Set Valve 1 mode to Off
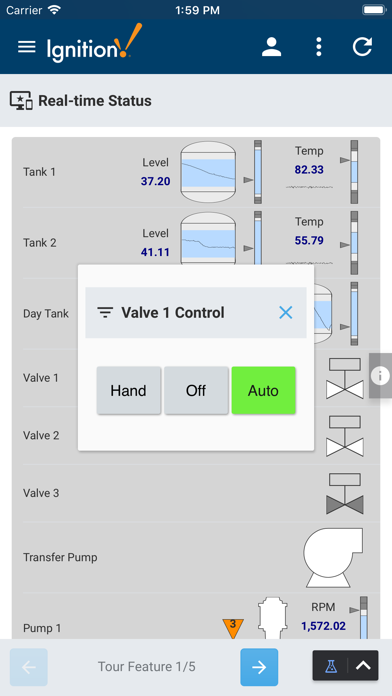The image size is (392, 696). click(196, 391)
